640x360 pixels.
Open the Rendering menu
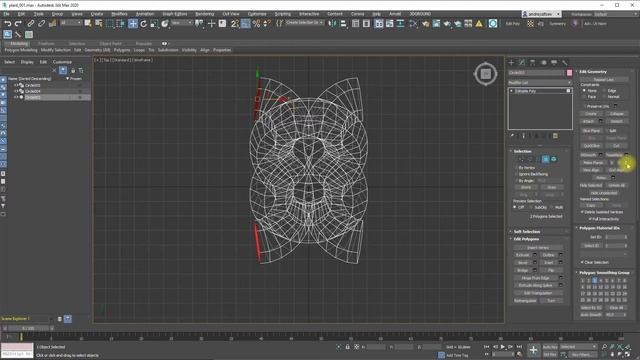tap(204, 14)
